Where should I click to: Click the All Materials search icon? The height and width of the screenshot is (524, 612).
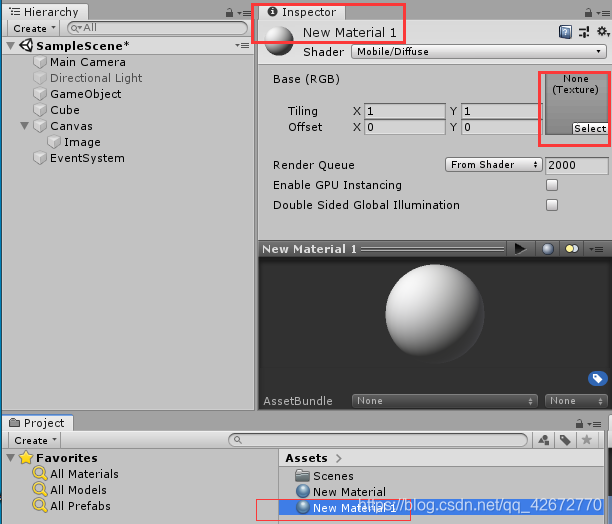[x=40, y=473]
